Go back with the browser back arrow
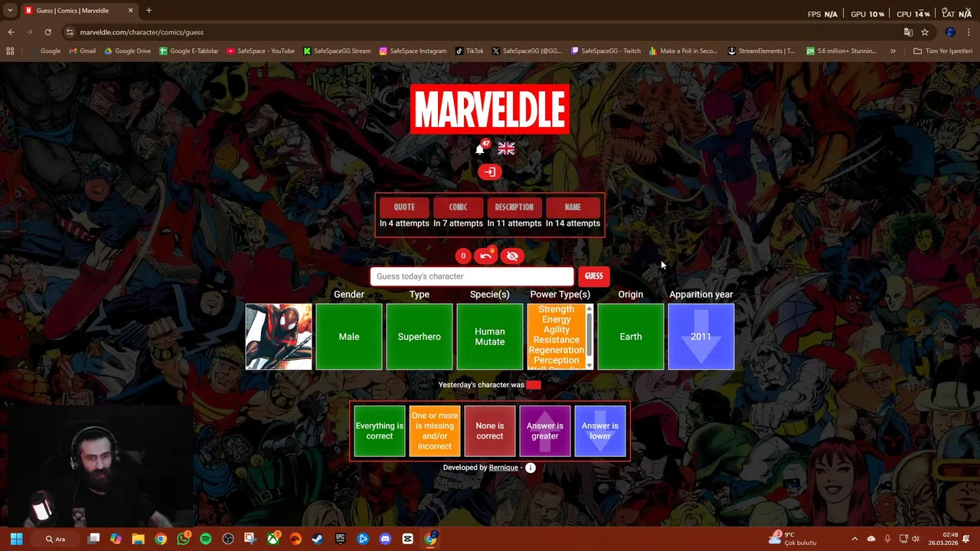This screenshot has width=980, height=551. (11, 32)
